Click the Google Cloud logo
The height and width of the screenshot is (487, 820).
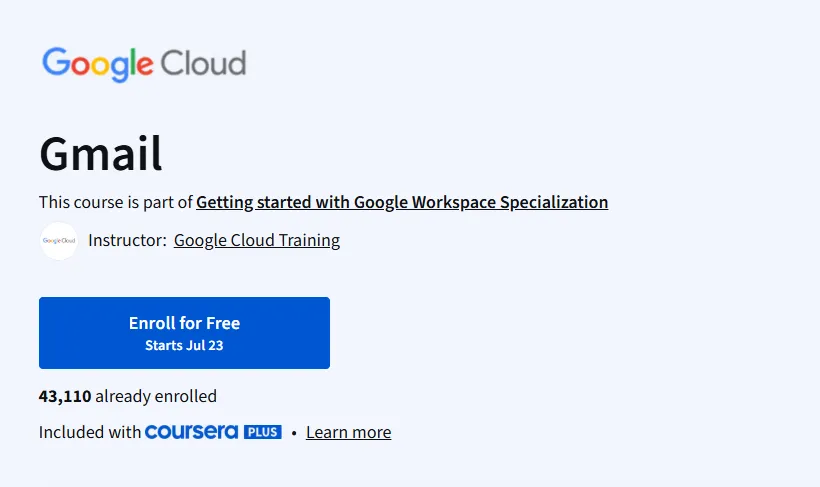coord(144,64)
